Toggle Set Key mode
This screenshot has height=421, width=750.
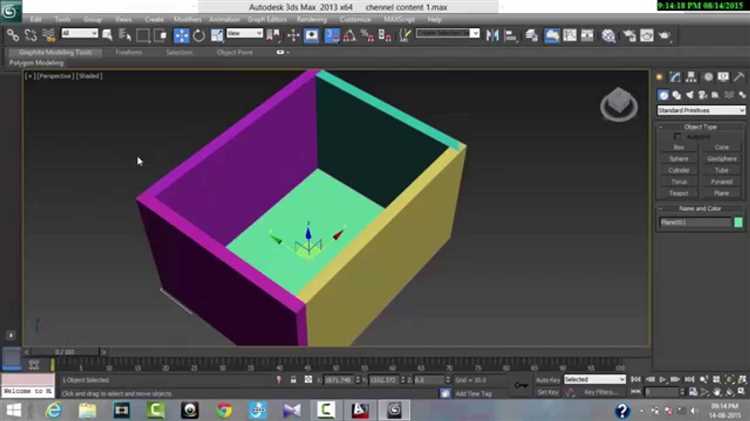pos(547,392)
